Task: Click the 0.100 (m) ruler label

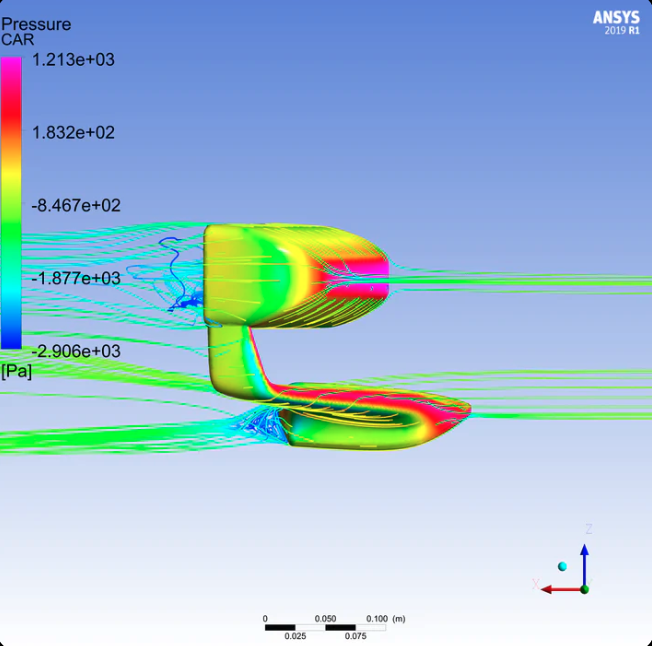Action: (385, 619)
